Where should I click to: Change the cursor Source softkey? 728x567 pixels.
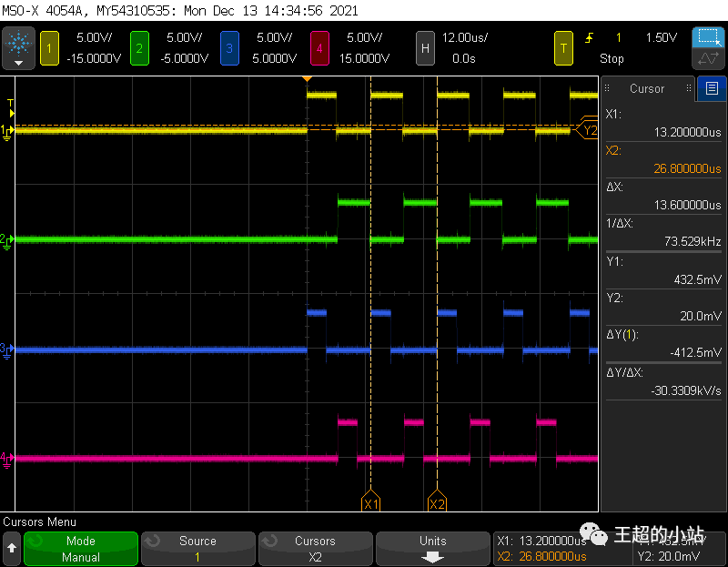(x=197, y=549)
